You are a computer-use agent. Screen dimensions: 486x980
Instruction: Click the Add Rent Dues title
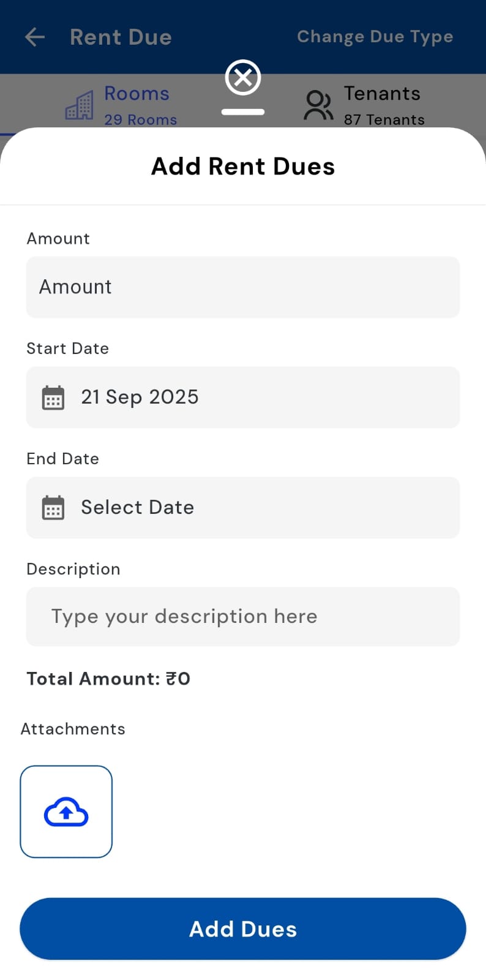(243, 167)
